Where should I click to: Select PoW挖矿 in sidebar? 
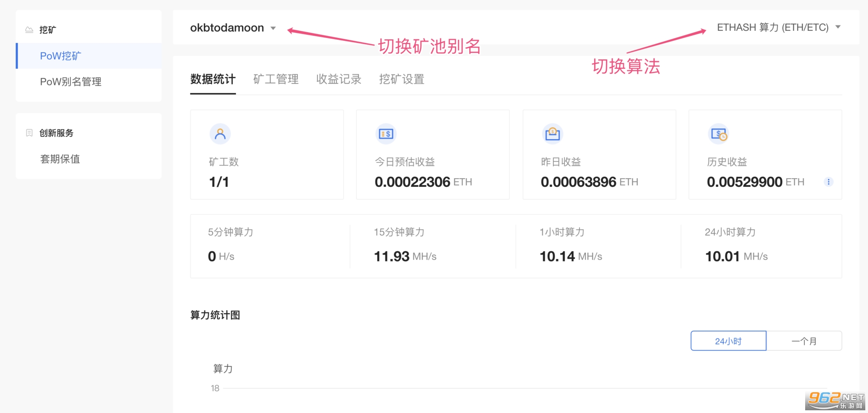tap(89, 56)
